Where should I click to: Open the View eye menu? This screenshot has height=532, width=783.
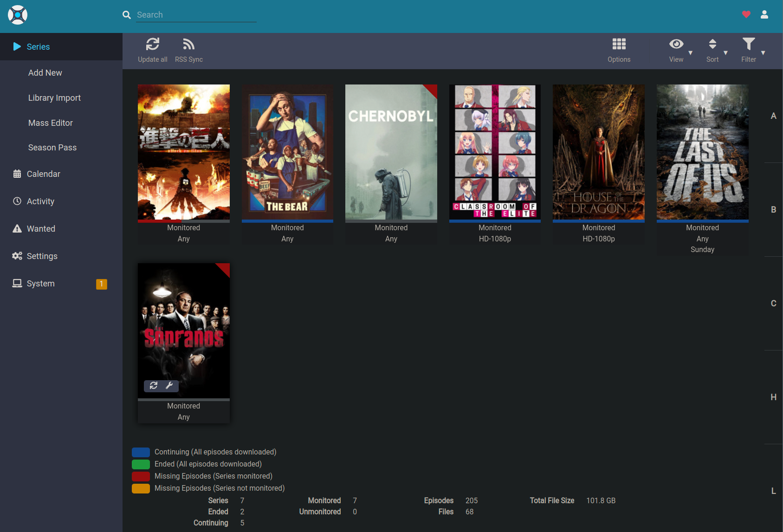[676, 44]
